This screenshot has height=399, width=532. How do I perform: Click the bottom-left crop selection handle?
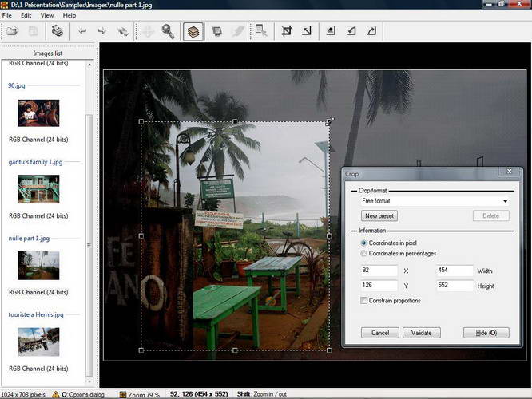pos(141,350)
